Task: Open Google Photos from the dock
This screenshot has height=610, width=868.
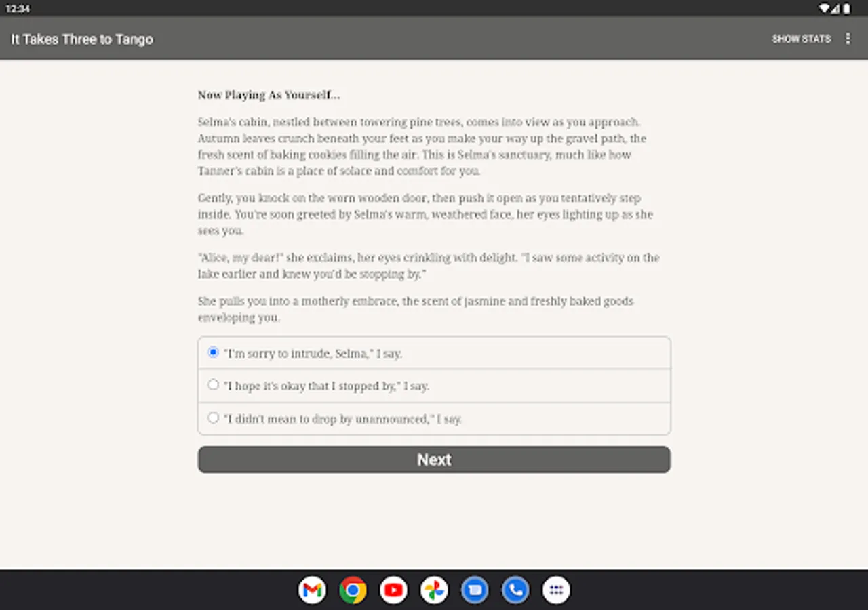Action: point(434,590)
